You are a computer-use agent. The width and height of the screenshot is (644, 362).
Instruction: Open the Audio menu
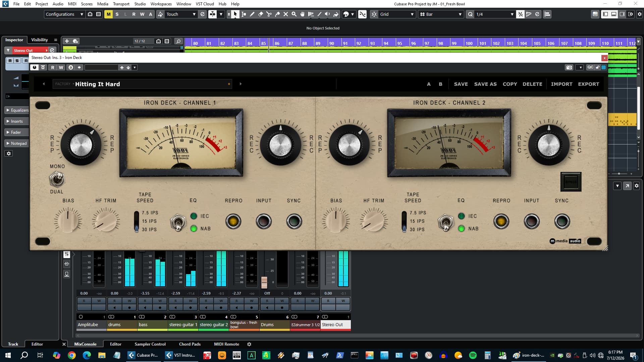click(x=58, y=4)
